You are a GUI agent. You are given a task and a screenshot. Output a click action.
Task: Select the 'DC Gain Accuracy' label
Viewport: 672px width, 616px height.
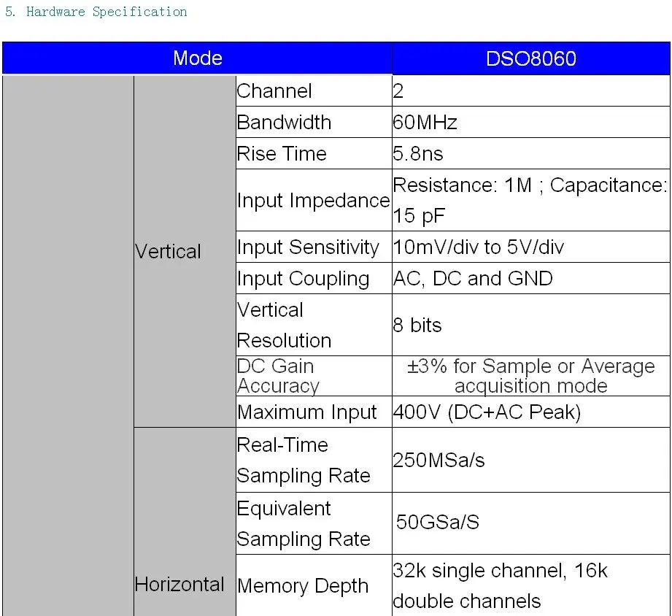[279, 376]
